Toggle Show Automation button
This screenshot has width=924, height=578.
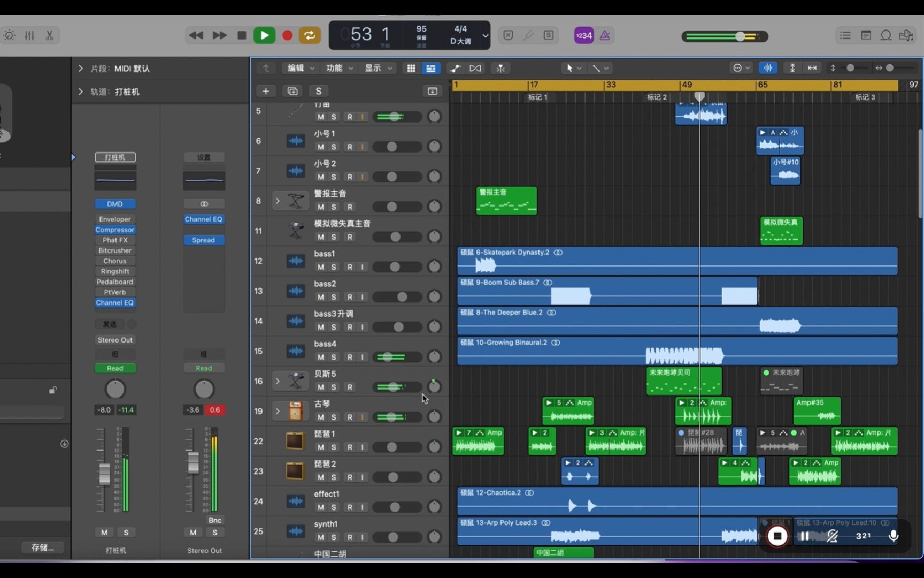click(x=455, y=68)
